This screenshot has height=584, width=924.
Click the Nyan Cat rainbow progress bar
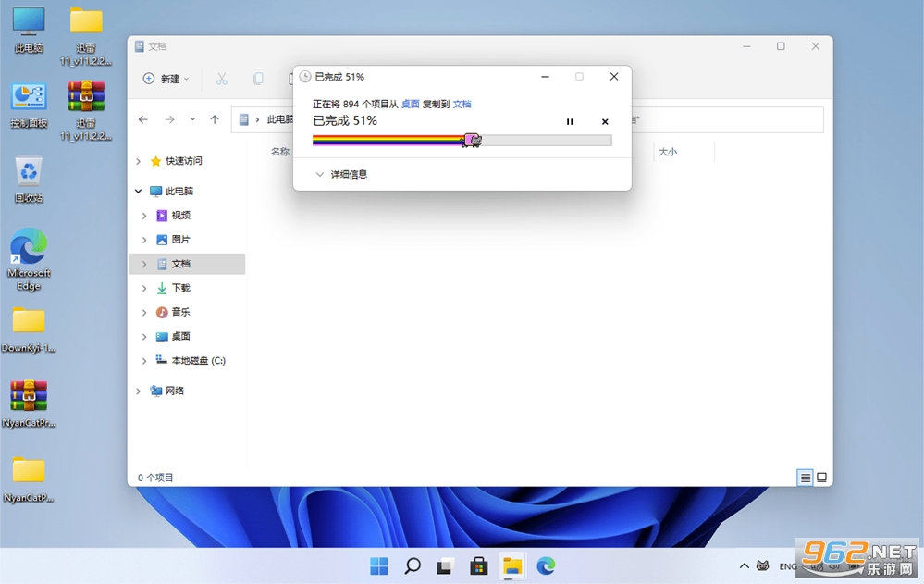(462, 141)
